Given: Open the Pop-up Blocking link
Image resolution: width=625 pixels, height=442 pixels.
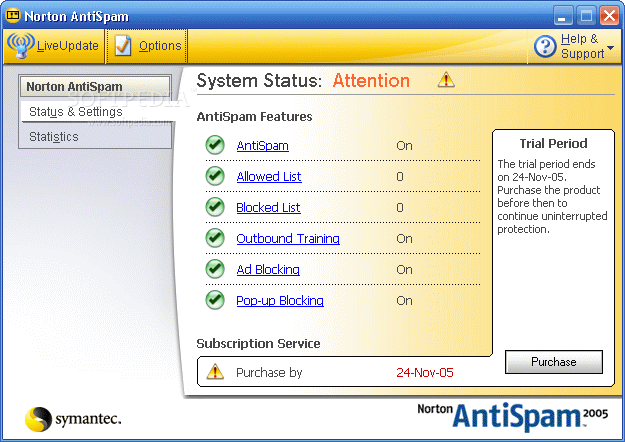Looking at the screenshot, I should tap(280, 301).
